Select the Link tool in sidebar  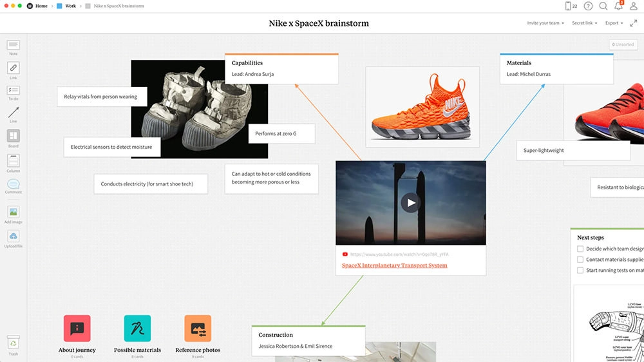(x=13, y=68)
